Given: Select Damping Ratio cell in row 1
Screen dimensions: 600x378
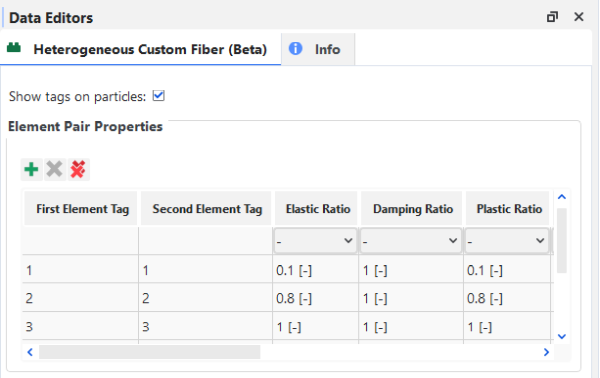Looking at the screenshot, I should 411,270.
